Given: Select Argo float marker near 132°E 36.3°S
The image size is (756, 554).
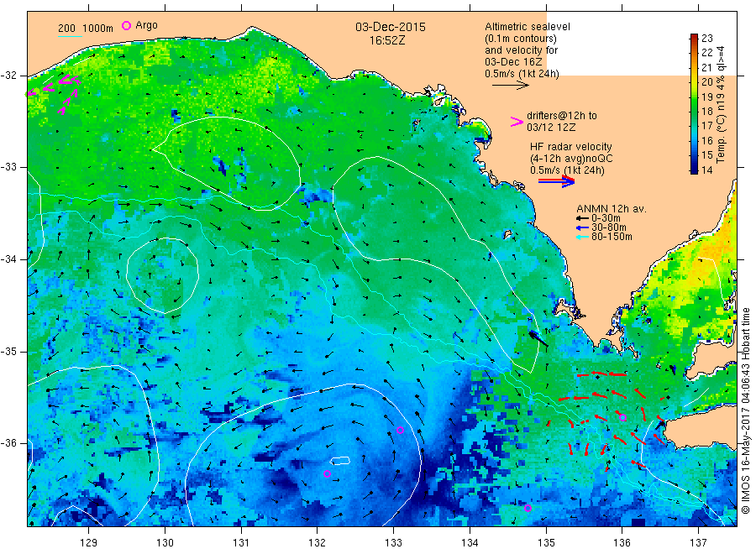Looking at the screenshot, I should click(327, 474).
